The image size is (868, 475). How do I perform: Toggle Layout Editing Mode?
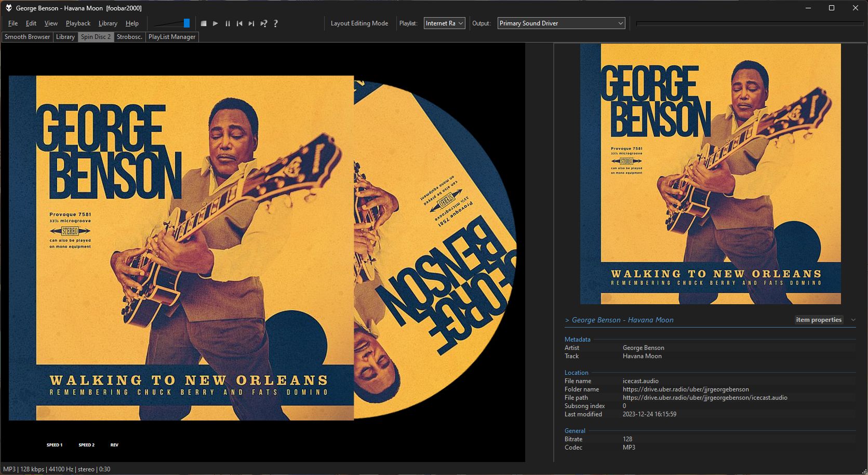point(359,23)
